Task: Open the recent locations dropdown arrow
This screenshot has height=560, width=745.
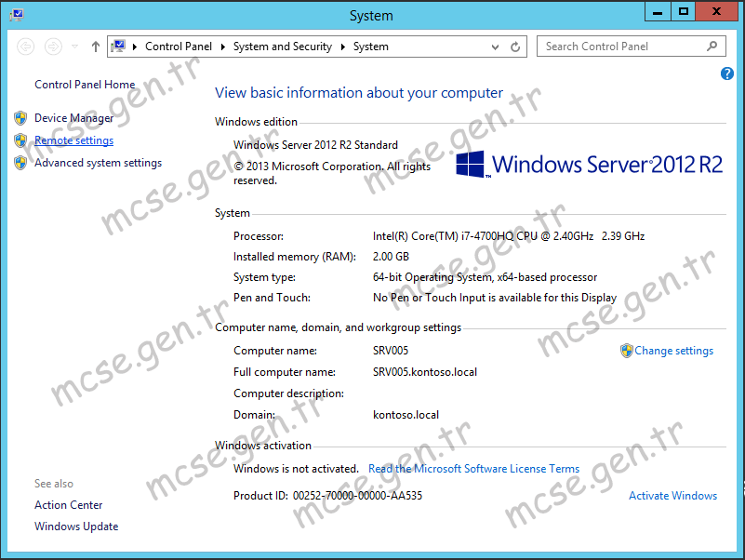Action: tap(74, 47)
